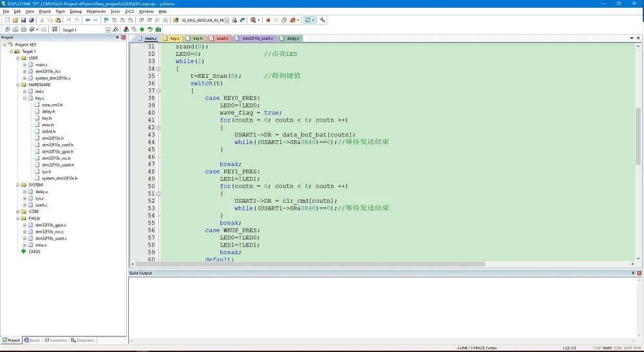644x352 pixels.
Task: Pin the Project panel with pushpin
Action: coord(117,37)
